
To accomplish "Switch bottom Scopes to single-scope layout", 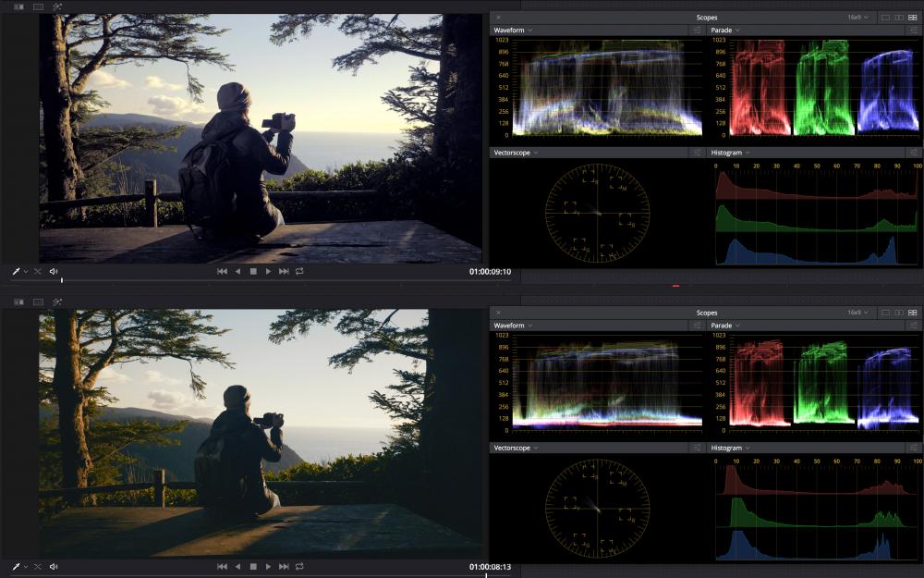I will [x=884, y=313].
